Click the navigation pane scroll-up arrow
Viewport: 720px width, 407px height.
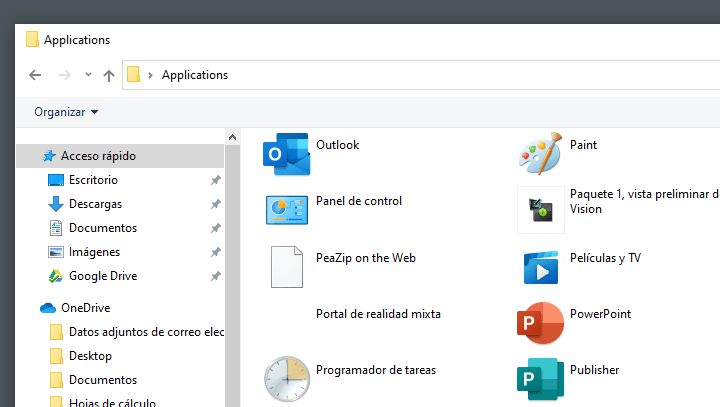tap(232, 137)
